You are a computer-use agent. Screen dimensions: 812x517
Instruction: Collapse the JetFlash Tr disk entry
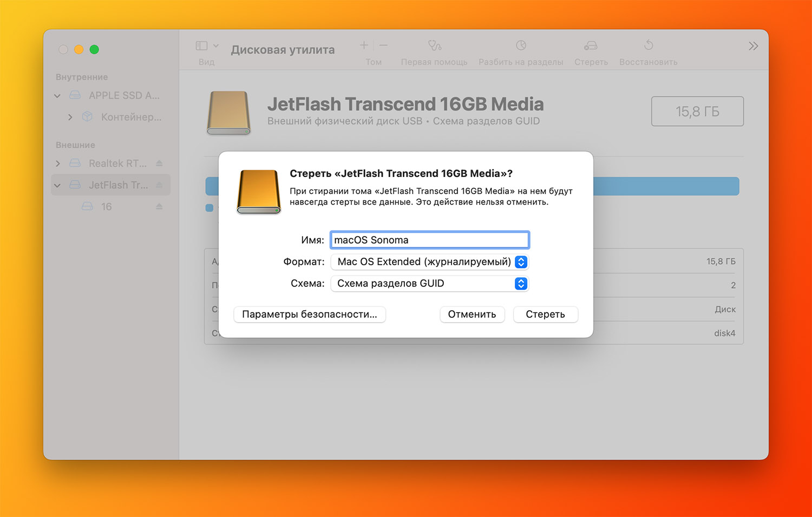(57, 185)
